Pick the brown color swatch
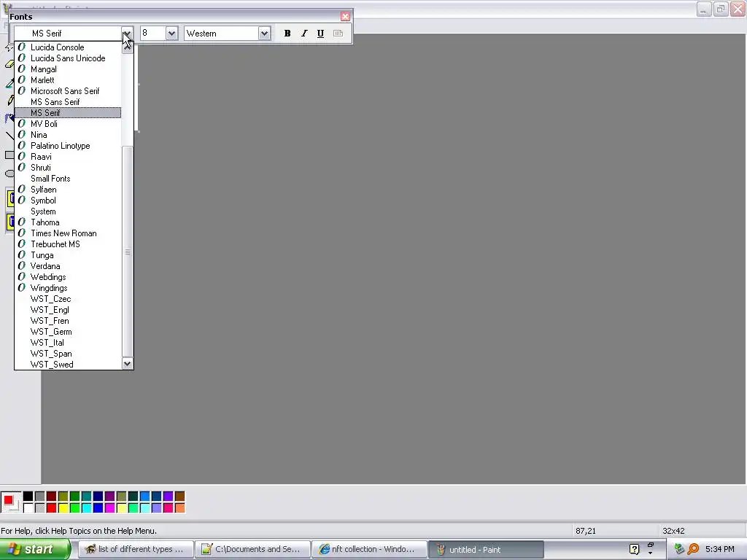747x560 pixels. point(179,497)
